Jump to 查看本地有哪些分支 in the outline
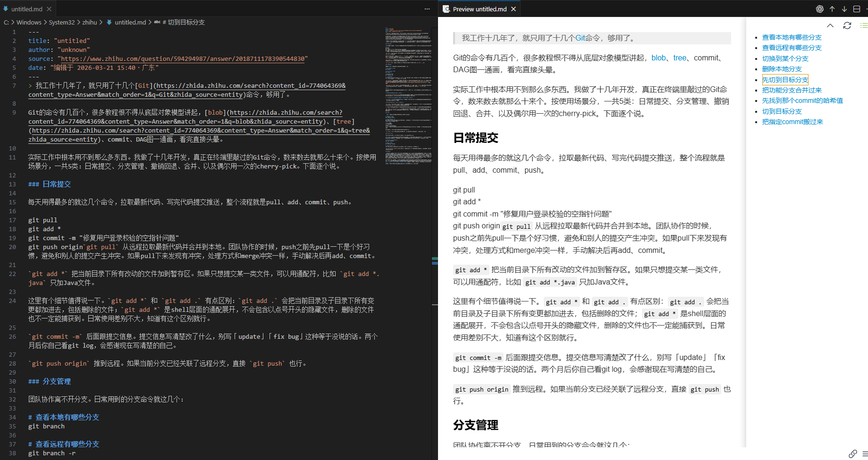The width and height of the screenshot is (868, 460). [792, 37]
